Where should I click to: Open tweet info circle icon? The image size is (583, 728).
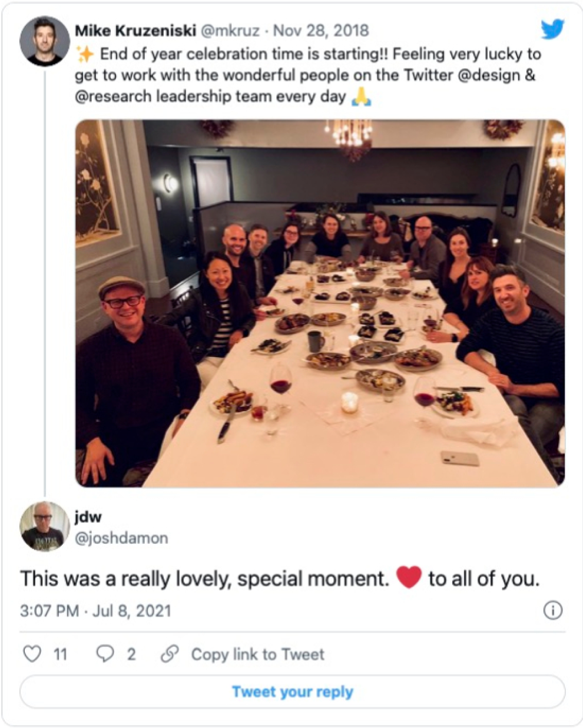pos(552,610)
